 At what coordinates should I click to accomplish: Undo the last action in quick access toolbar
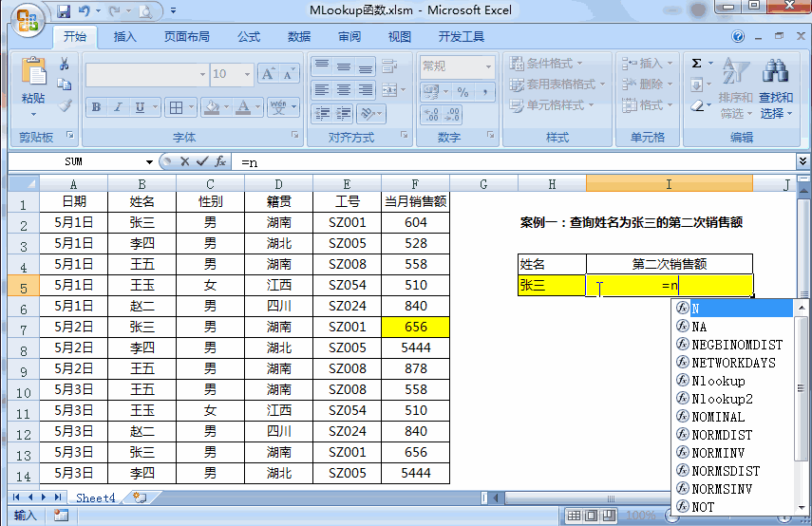(x=84, y=10)
